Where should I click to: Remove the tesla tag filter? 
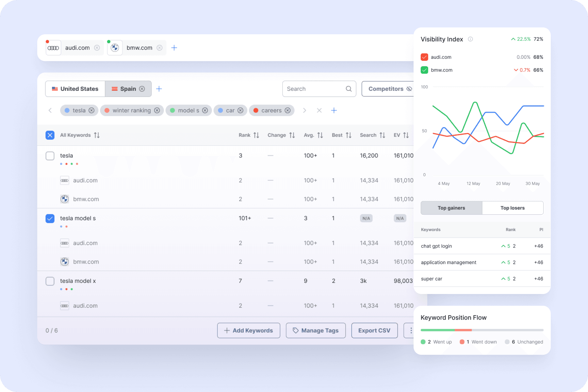point(91,110)
